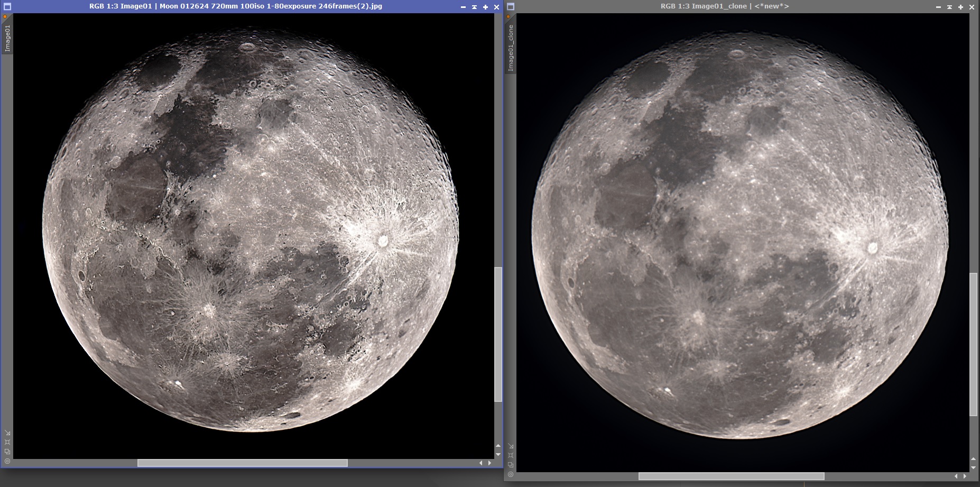
Task: Select the Image01 vertical view tab
Action: pyautogui.click(x=7, y=38)
